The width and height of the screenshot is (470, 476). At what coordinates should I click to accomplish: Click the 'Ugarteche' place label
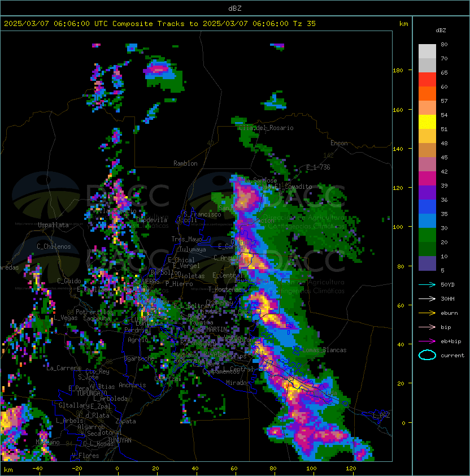click(140, 358)
